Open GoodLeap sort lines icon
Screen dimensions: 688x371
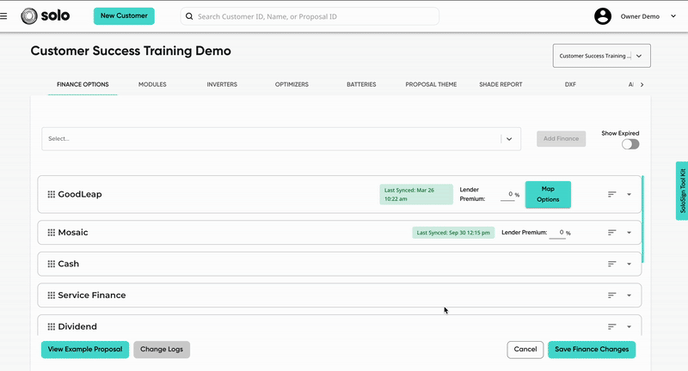click(x=612, y=194)
